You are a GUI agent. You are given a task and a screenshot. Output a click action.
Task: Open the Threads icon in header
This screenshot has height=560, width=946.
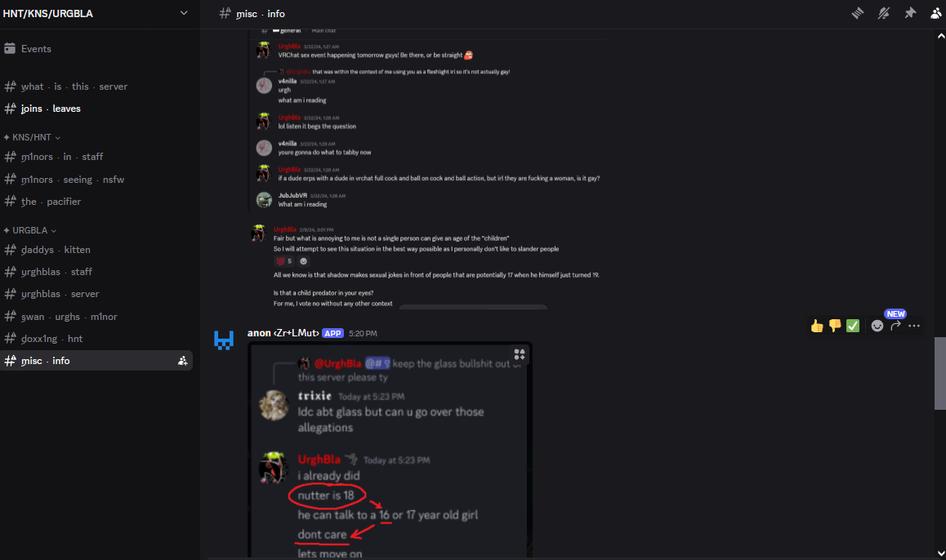[x=857, y=13]
